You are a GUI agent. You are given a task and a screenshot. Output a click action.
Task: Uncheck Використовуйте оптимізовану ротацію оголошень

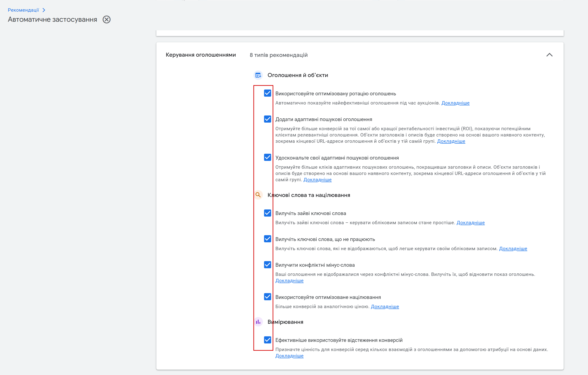click(x=267, y=93)
